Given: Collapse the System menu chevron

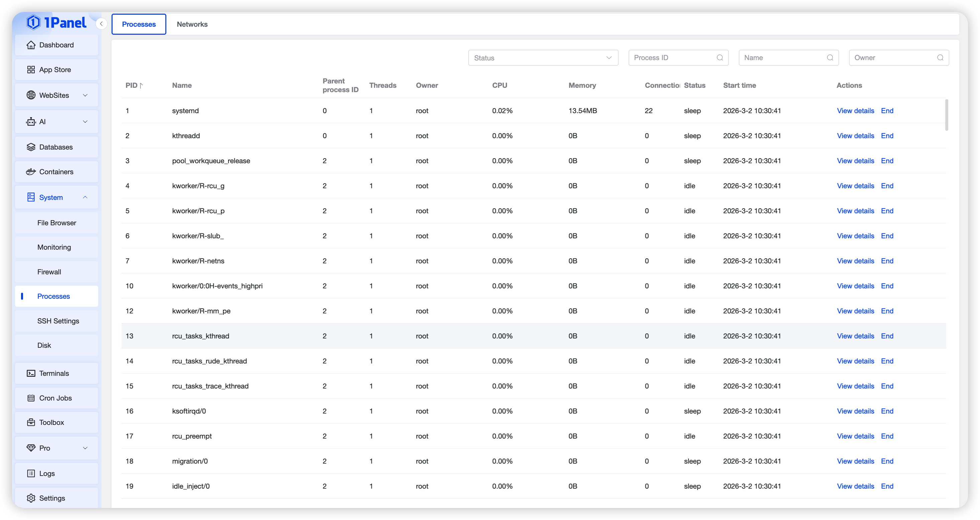Looking at the screenshot, I should pos(85,197).
